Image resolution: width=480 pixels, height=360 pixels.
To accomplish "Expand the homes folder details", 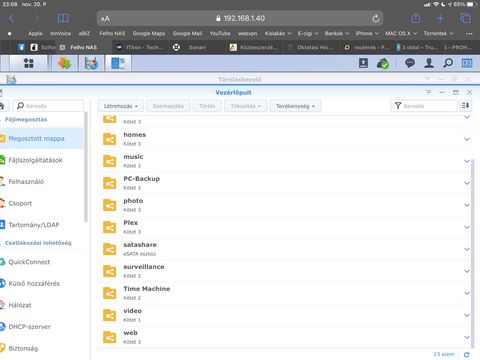I will click(x=467, y=139).
